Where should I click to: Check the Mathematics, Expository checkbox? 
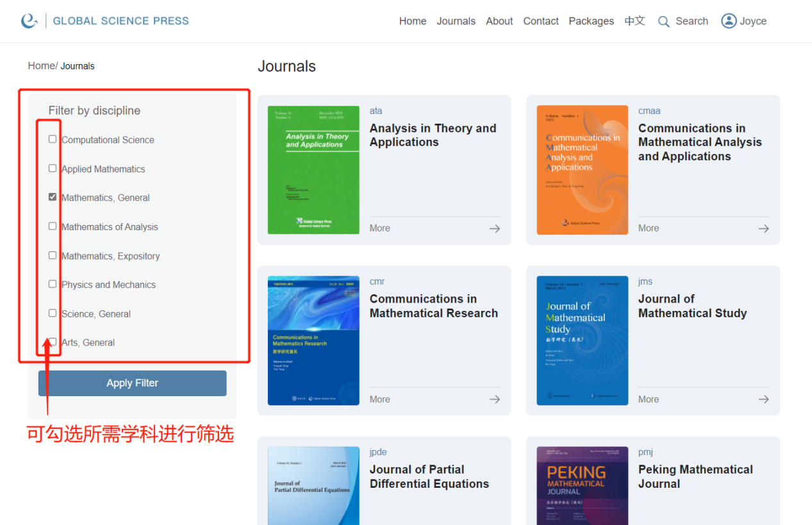pos(53,255)
